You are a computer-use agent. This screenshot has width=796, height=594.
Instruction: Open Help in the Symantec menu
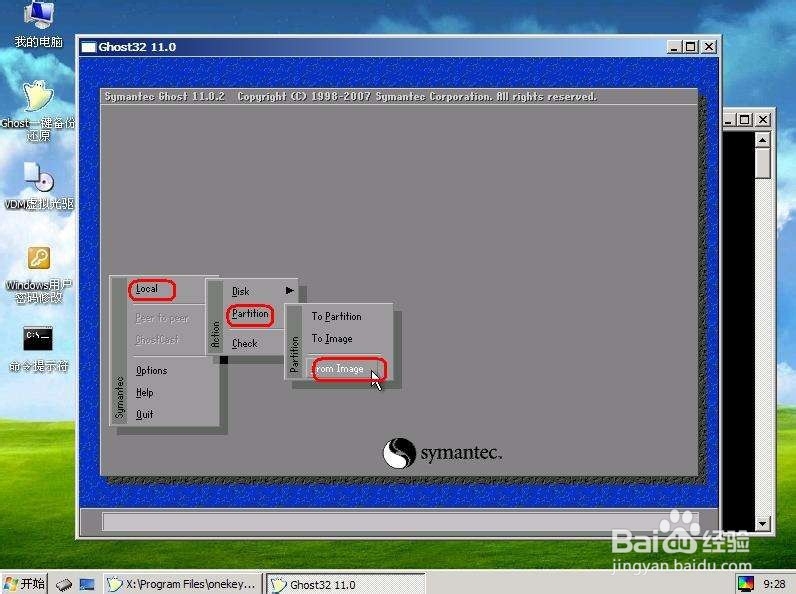[x=145, y=392]
